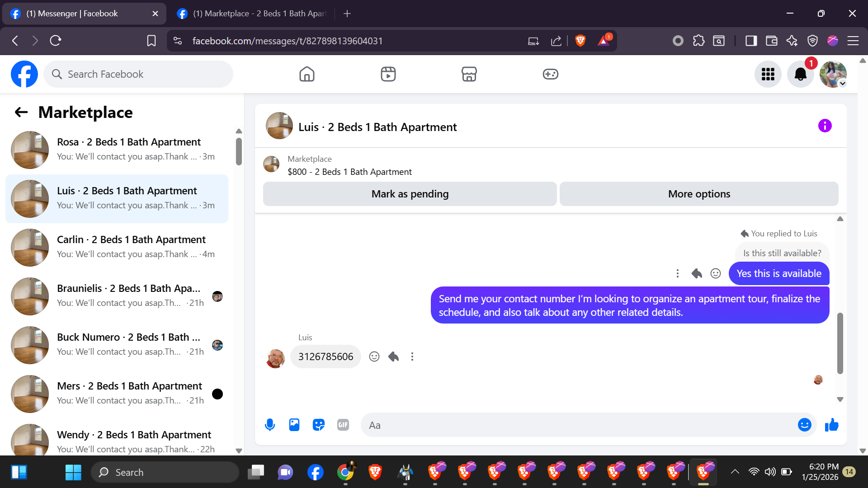Focus the Aa message input field
The image size is (868, 488).
click(579, 425)
